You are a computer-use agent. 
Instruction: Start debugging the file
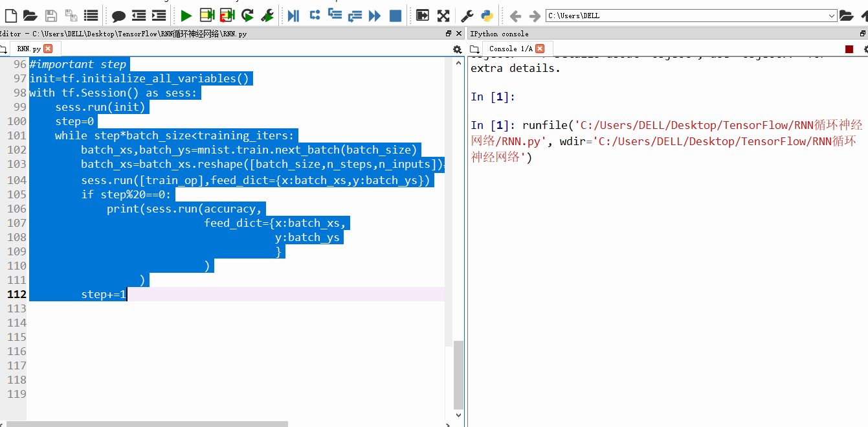(x=293, y=16)
